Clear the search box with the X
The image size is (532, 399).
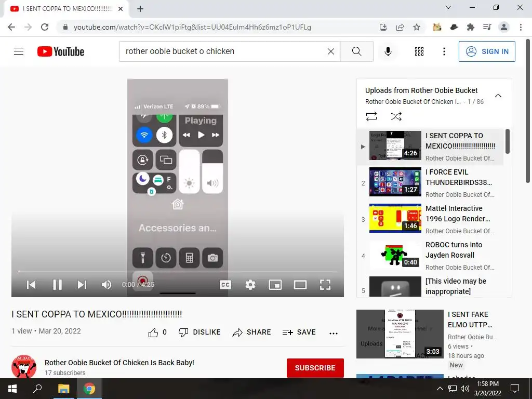[331, 51]
